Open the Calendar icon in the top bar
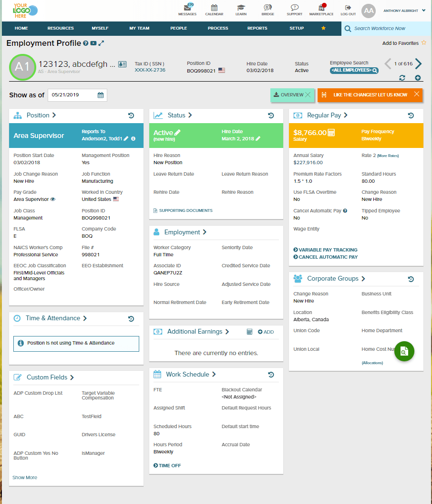The height and width of the screenshot is (504, 432). point(214,9)
